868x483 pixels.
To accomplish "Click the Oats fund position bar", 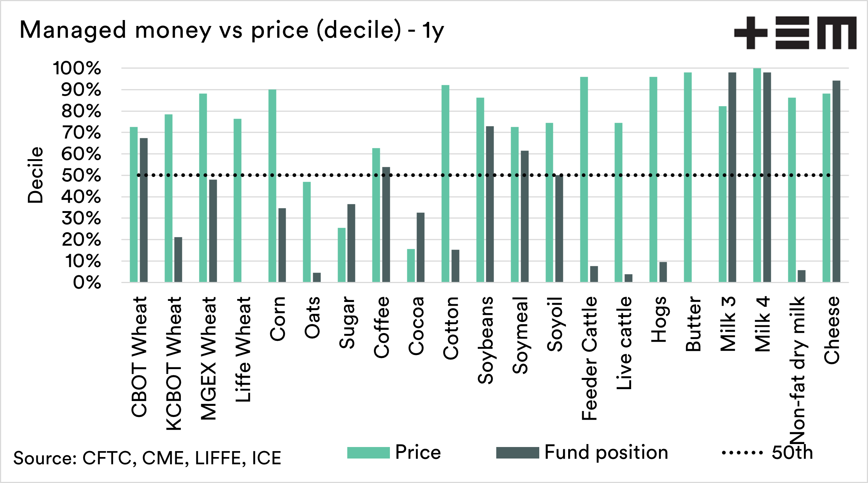I will 317,277.
